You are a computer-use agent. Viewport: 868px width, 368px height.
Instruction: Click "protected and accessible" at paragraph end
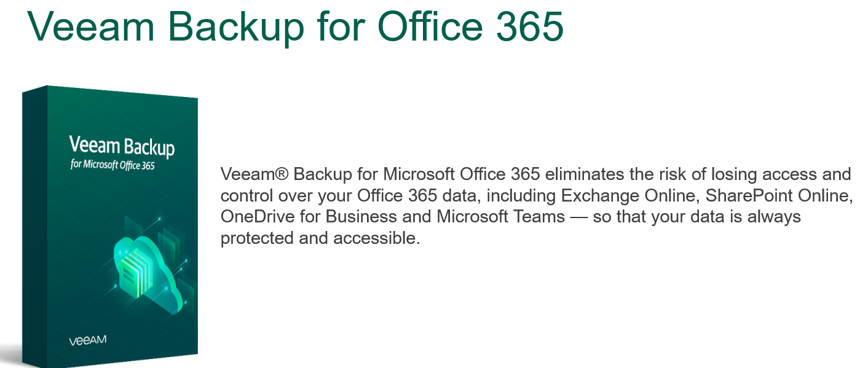tap(320, 238)
